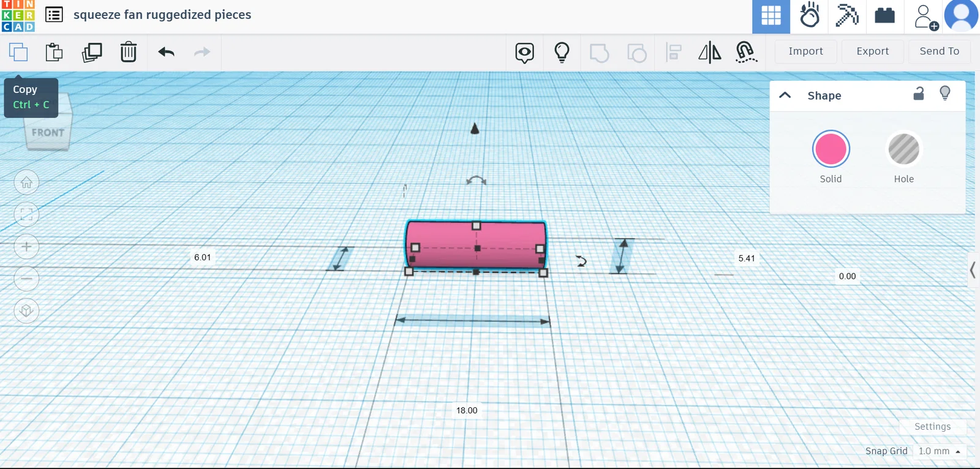
Task: Click the curved rotation handle above shape
Action: point(476,181)
